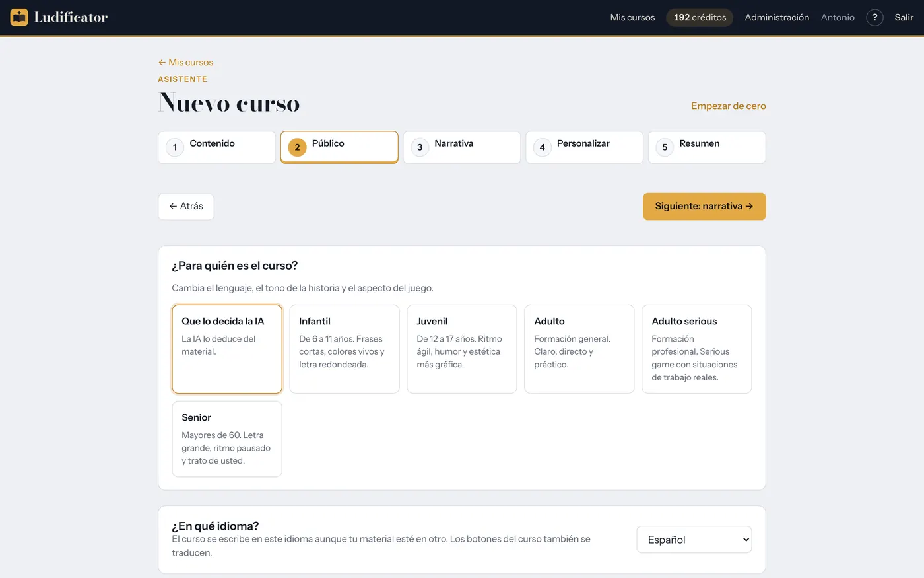Click the '¿En qué idioma?' heading
The image size is (924, 578).
click(215, 526)
